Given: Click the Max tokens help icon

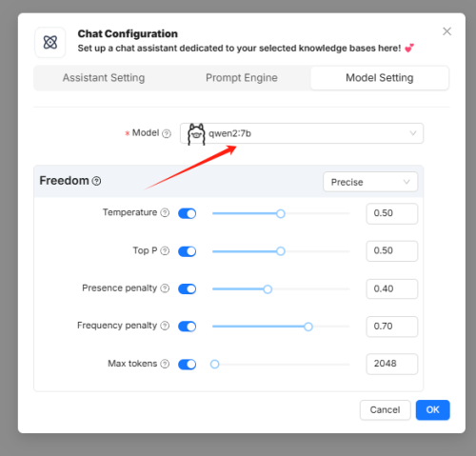Looking at the screenshot, I should pos(165,364).
